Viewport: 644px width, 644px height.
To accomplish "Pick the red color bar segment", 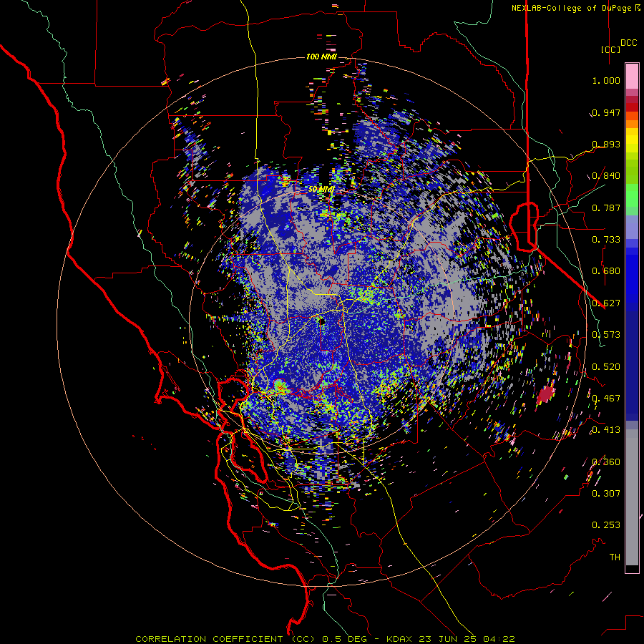I will (632, 107).
